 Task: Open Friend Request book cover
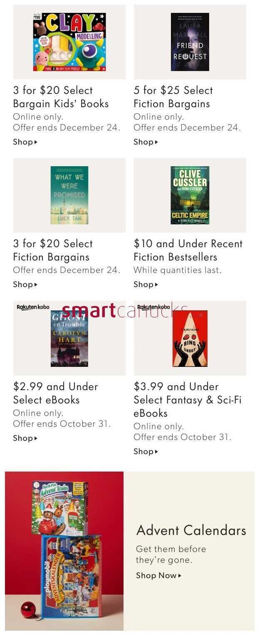coord(190,42)
